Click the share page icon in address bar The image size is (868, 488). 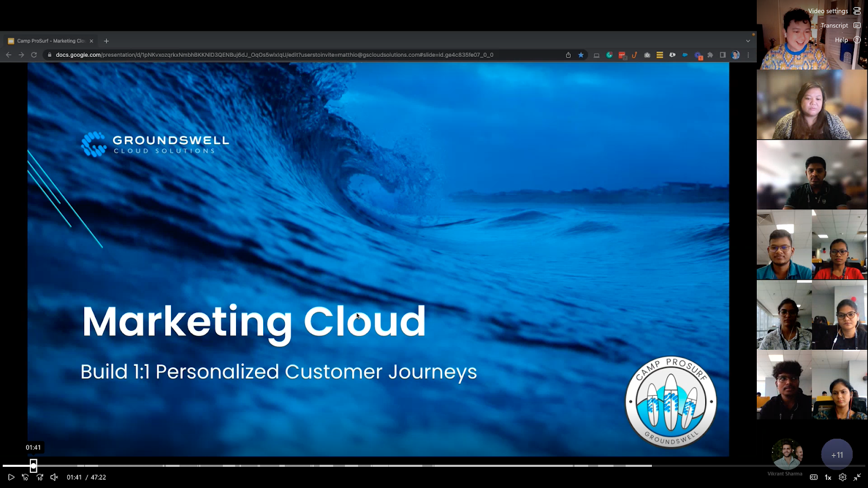pos(568,55)
